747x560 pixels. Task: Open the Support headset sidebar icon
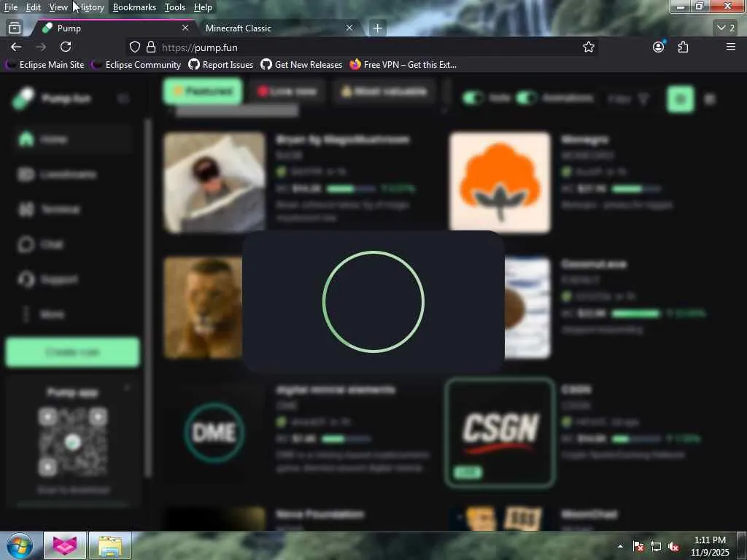26,279
